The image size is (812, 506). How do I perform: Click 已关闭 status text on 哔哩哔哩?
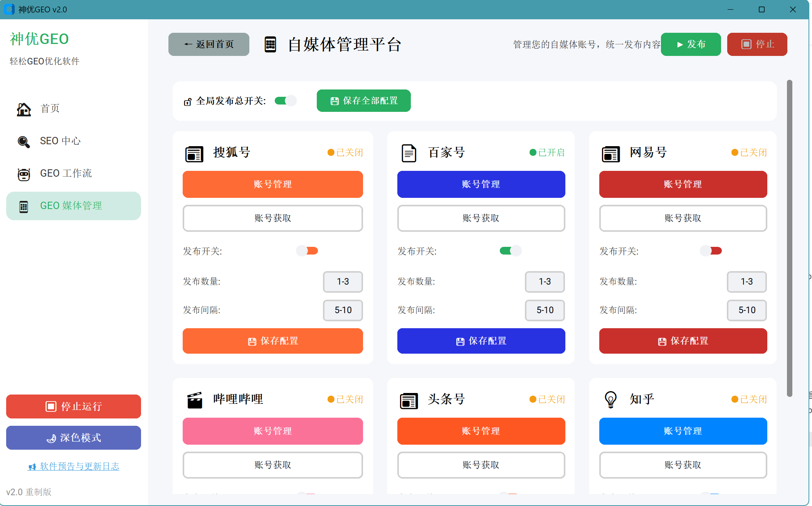[x=350, y=399]
